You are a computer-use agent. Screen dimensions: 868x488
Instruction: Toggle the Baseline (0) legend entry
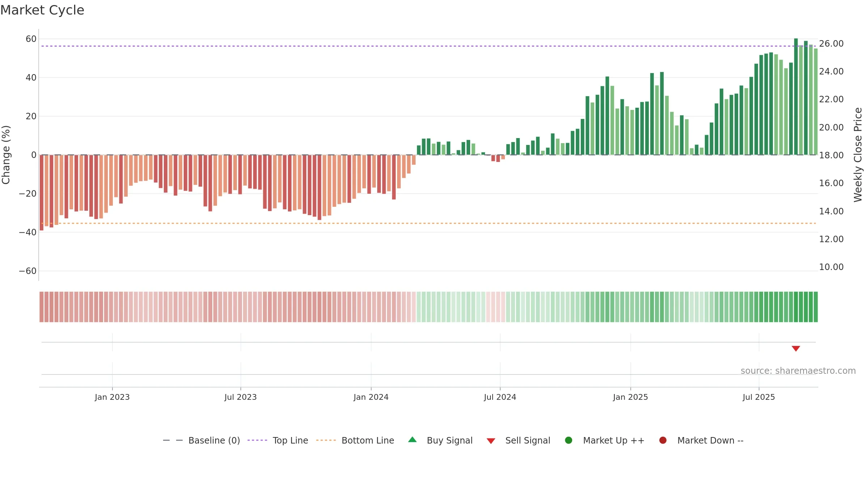point(214,440)
